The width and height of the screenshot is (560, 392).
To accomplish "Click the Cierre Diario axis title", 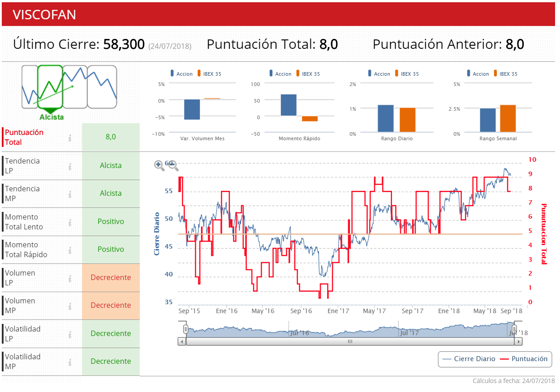I will tap(157, 233).
